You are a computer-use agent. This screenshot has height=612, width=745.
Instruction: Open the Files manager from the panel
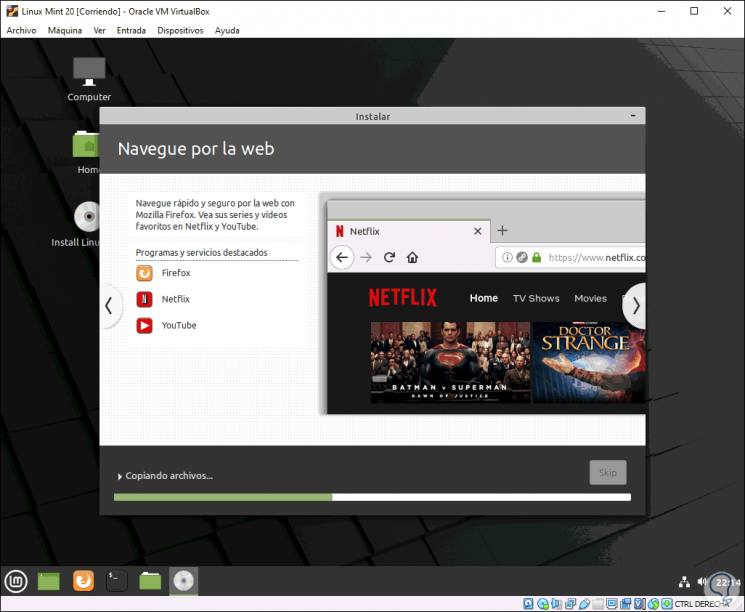point(150,581)
